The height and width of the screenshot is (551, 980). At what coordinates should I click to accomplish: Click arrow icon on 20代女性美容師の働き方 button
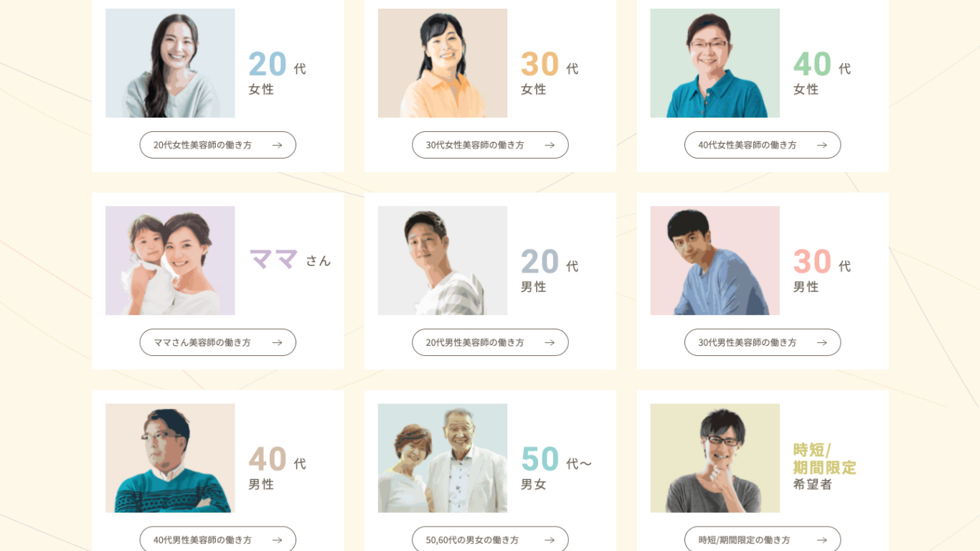tap(277, 145)
